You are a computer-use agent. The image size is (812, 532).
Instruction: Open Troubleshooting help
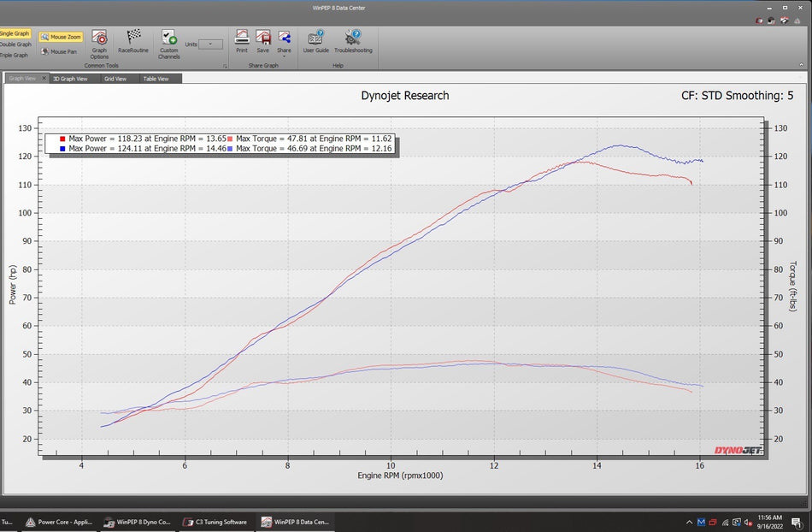353,41
